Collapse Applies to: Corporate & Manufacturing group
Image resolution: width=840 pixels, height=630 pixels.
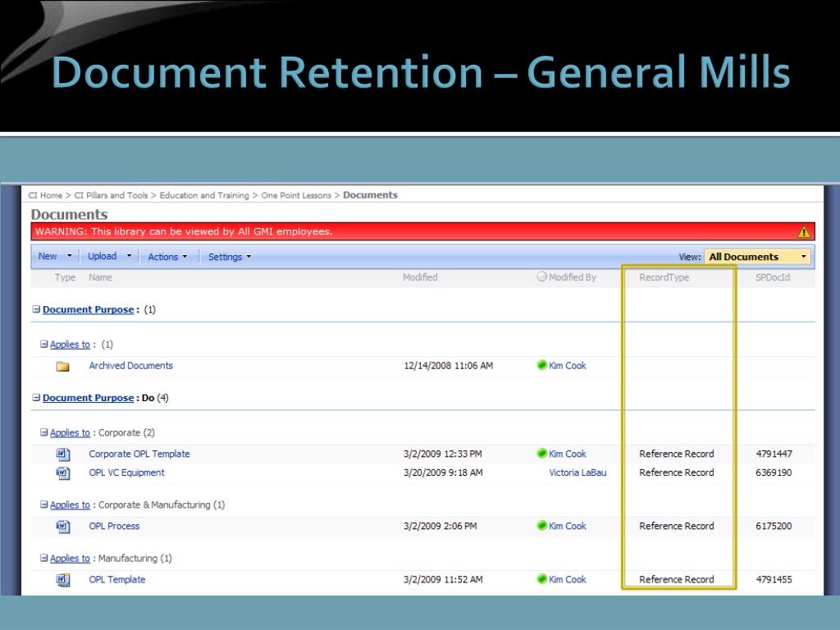coord(44,504)
